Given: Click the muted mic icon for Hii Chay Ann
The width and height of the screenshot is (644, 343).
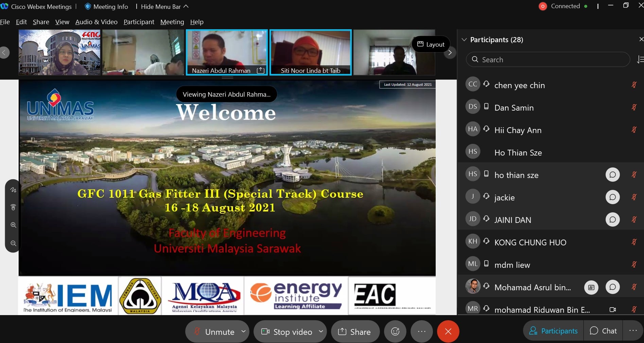Looking at the screenshot, I should point(634,130).
